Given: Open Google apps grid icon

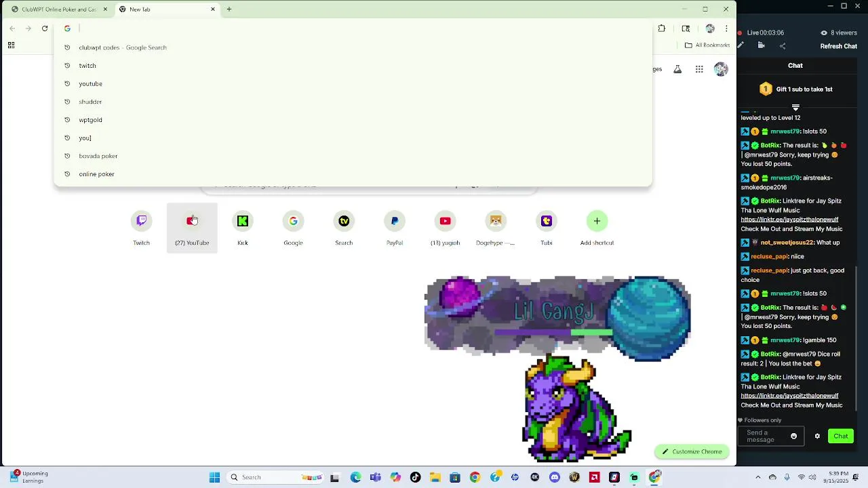Looking at the screenshot, I should click(699, 69).
